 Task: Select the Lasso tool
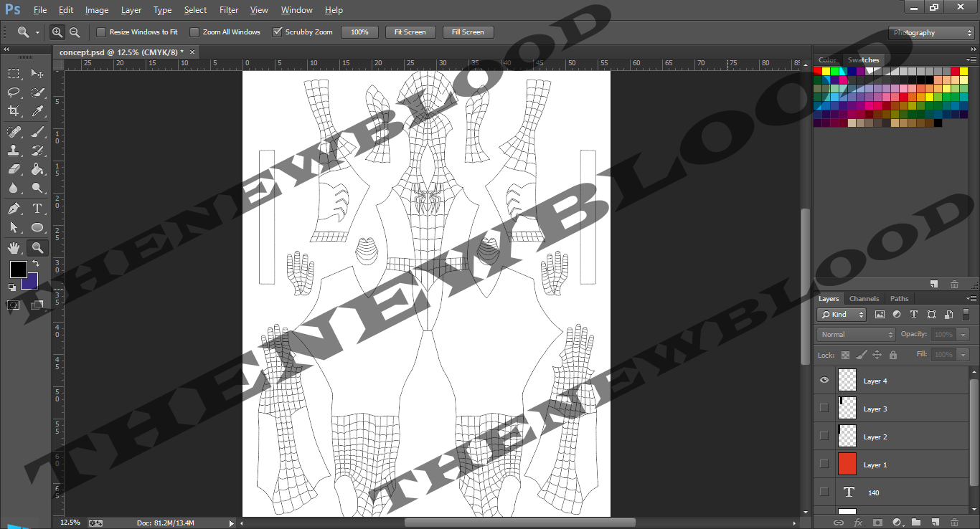coord(14,92)
